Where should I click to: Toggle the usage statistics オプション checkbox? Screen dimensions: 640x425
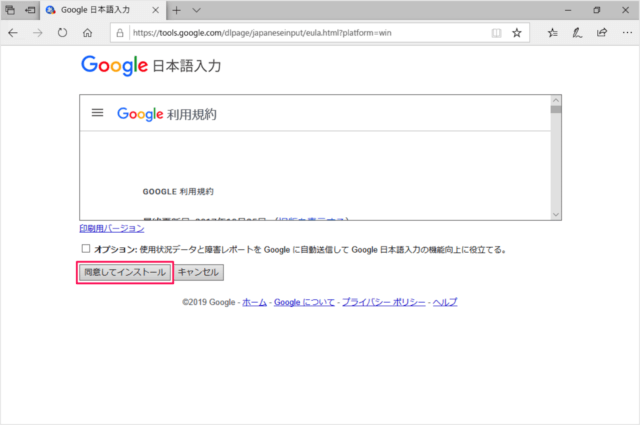pos(86,249)
